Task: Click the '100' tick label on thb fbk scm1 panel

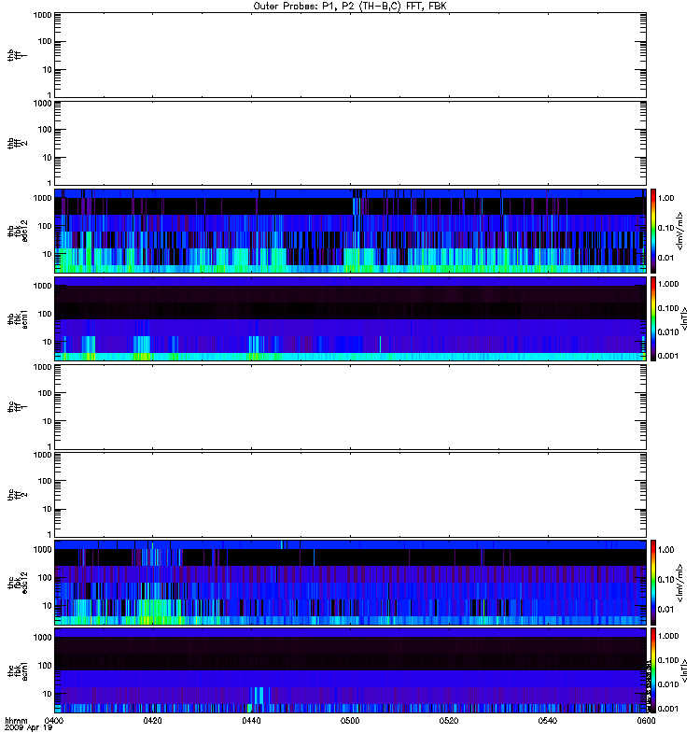Action: point(45,314)
